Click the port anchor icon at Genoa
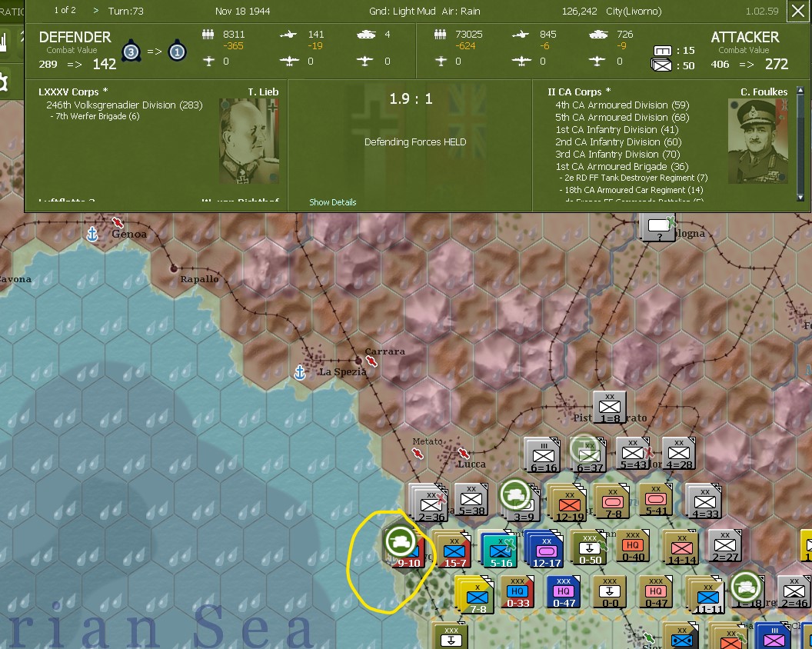Viewport: 812px width, 649px height. [92, 235]
